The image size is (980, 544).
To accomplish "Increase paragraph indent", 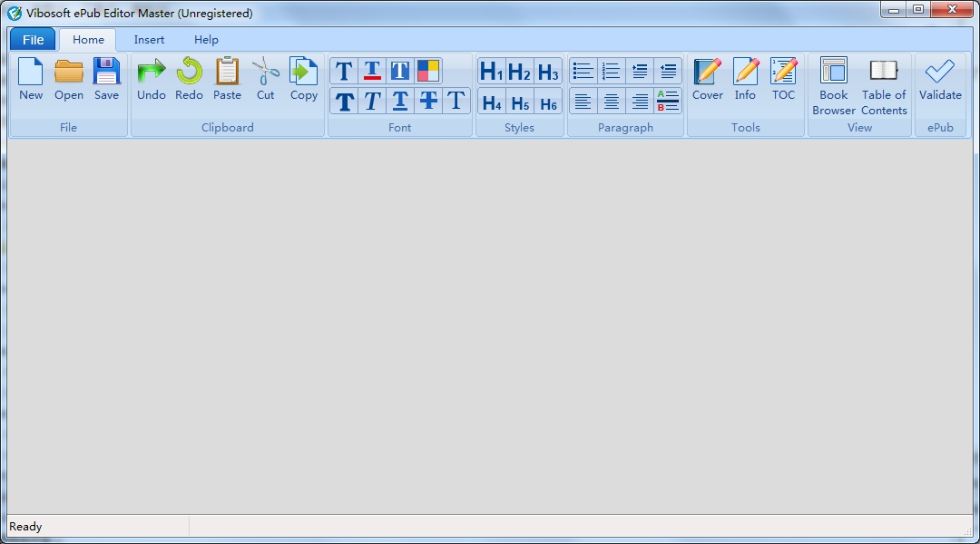I will pos(640,72).
